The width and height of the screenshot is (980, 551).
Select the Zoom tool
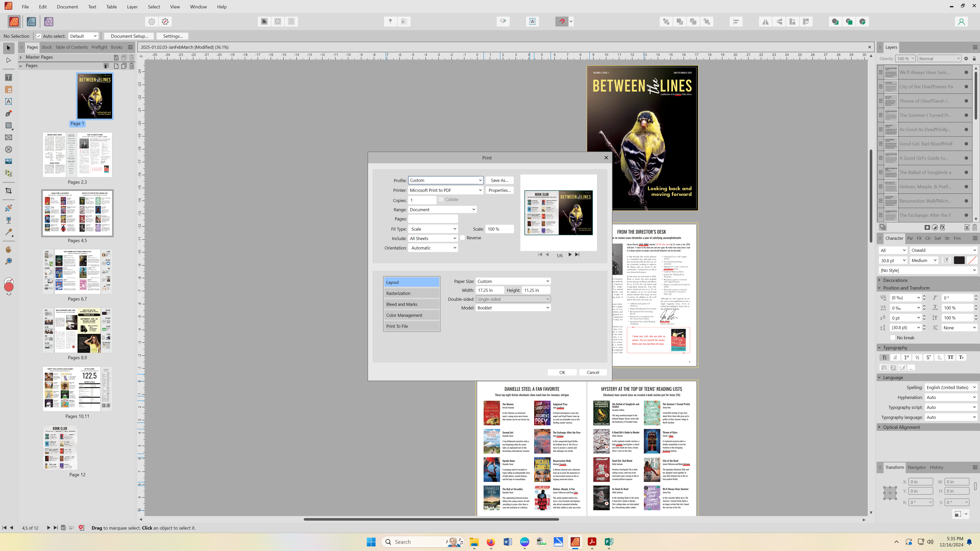[8, 261]
